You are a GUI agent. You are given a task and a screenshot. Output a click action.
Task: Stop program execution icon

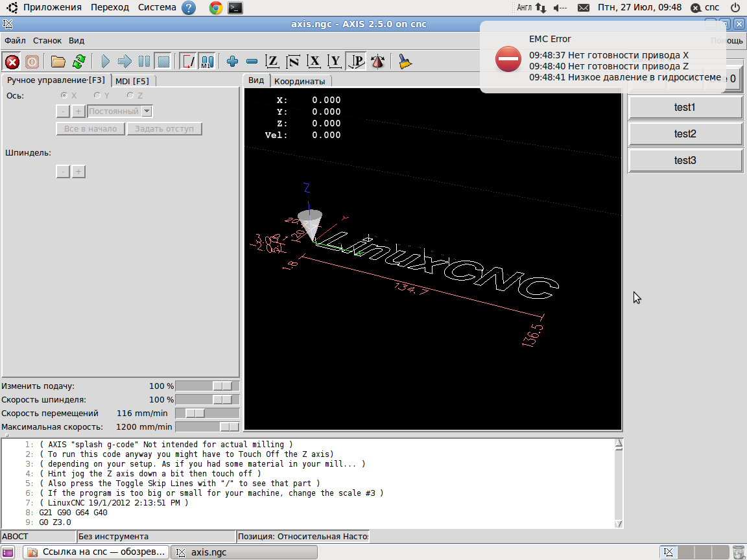(163, 62)
